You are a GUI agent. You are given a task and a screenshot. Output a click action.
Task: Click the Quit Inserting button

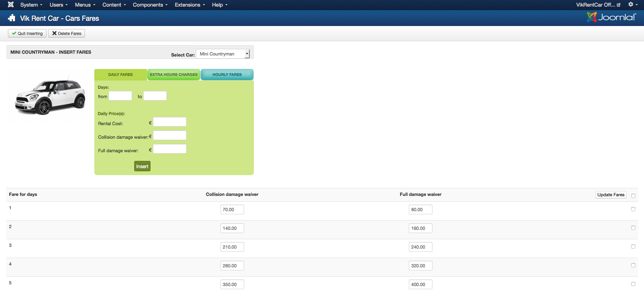click(27, 33)
